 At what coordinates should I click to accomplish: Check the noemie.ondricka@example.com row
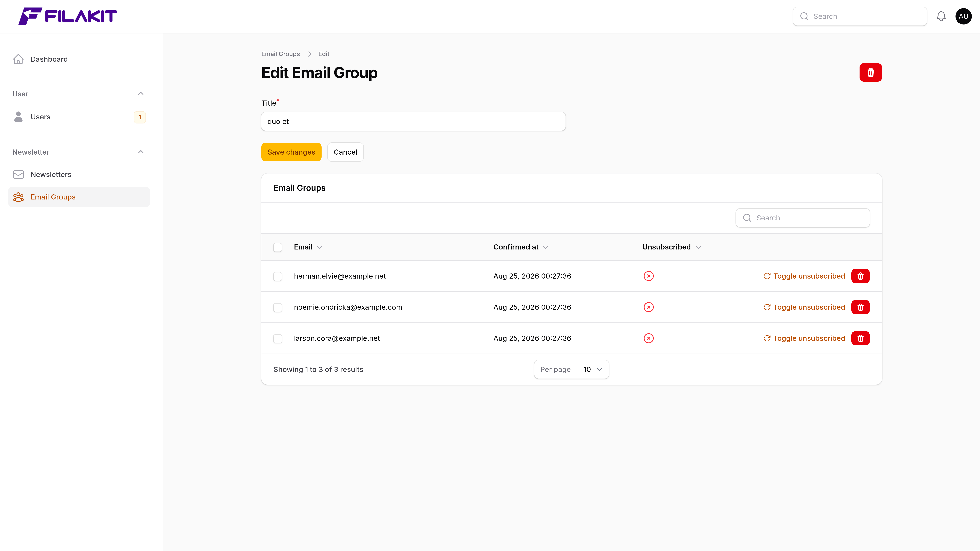pyautogui.click(x=278, y=308)
